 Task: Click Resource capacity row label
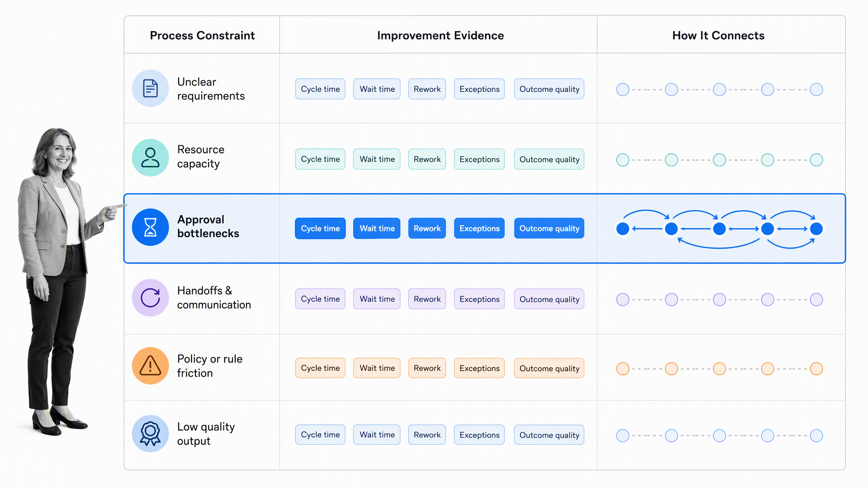point(201,157)
